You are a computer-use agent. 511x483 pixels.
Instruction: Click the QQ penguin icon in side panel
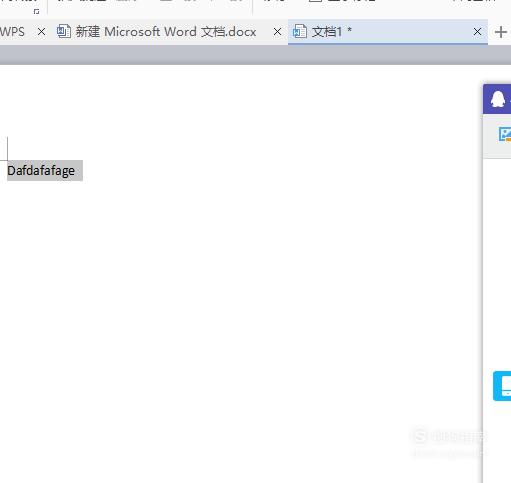pos(498,99)
